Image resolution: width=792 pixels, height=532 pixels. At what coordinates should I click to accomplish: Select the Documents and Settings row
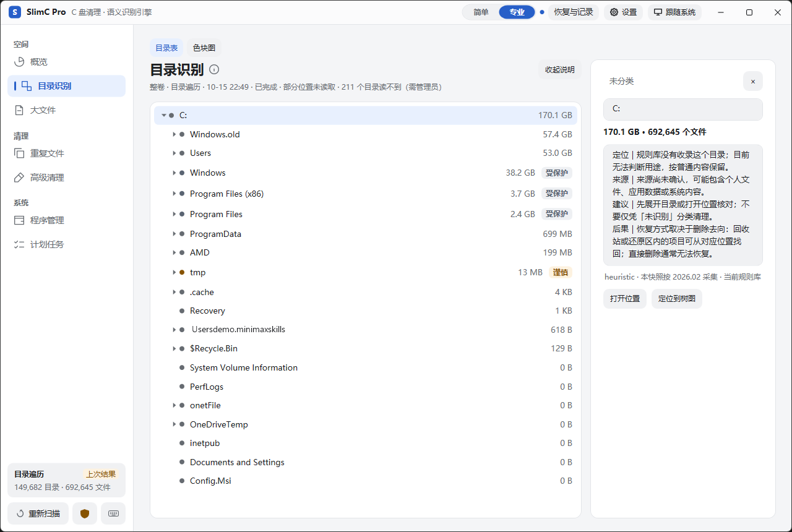coord(366,462)
